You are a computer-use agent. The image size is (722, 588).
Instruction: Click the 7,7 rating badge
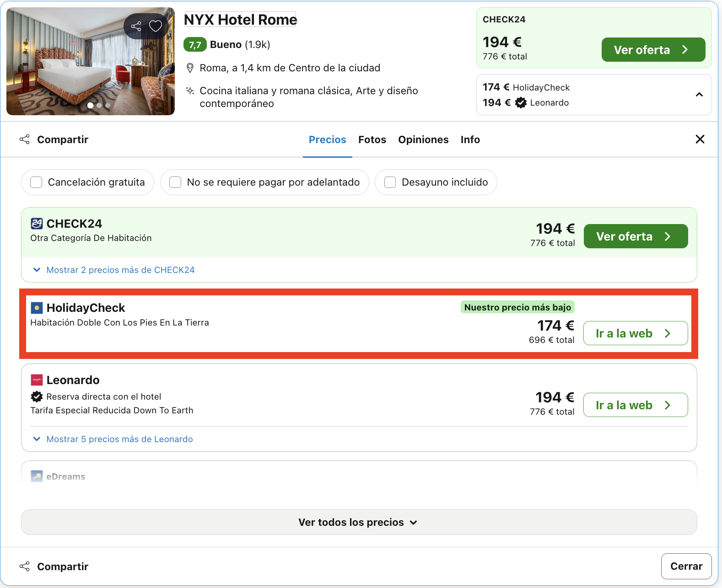195,44
